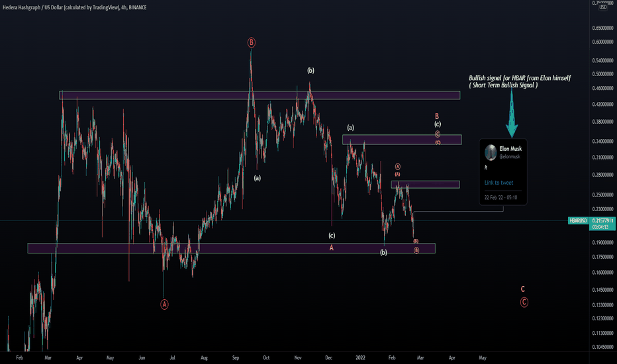
Task: Click the 0.17500000 price axis label
Action: coord(602,257)
